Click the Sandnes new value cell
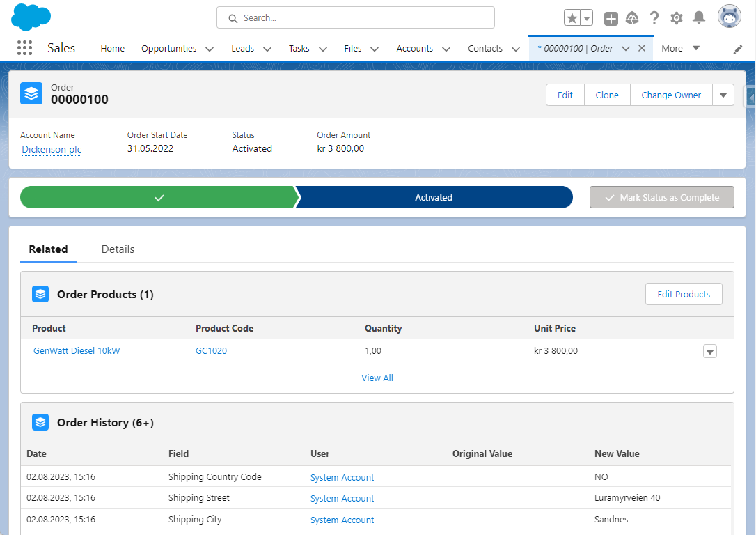The width and height of the screenshot is (756, 535). pos(611,520)
